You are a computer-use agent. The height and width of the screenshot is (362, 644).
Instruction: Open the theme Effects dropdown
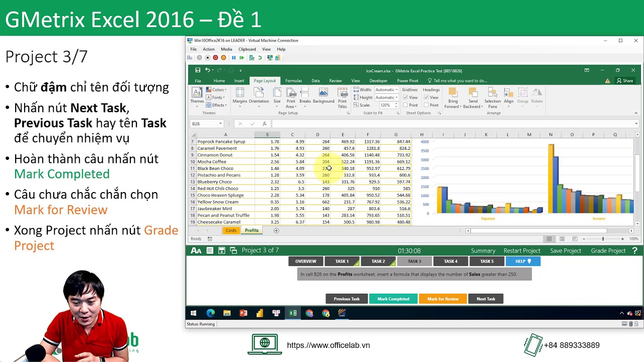click(216, 105)
